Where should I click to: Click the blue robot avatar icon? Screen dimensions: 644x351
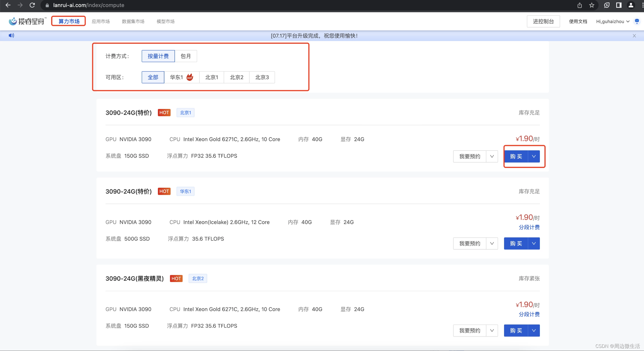637,21
